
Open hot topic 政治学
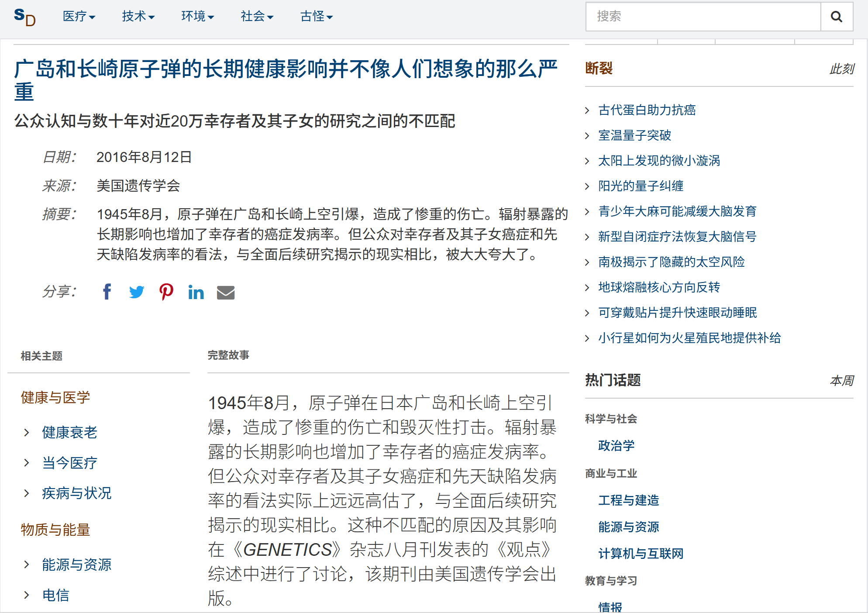(616, 446)
